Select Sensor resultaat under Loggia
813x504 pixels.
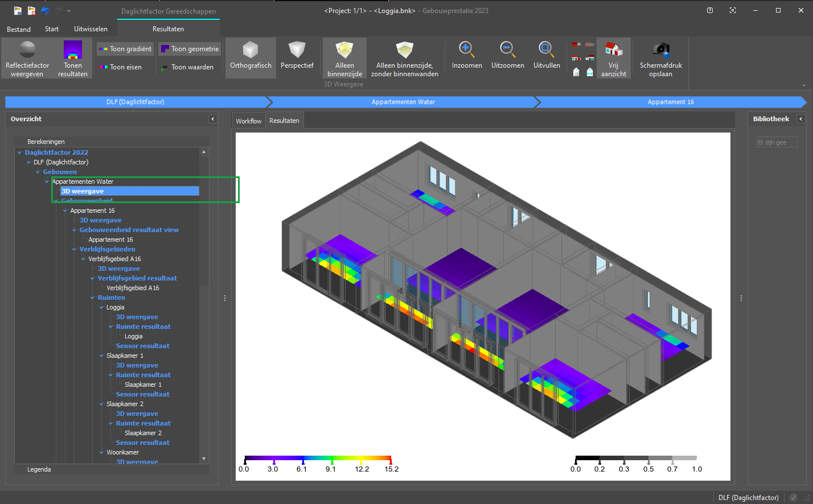coord(142,346)
